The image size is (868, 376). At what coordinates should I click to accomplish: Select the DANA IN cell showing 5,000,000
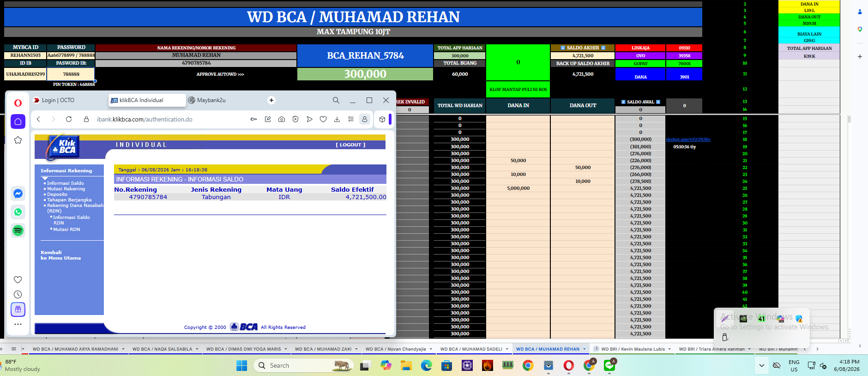[x=518, y=188]
